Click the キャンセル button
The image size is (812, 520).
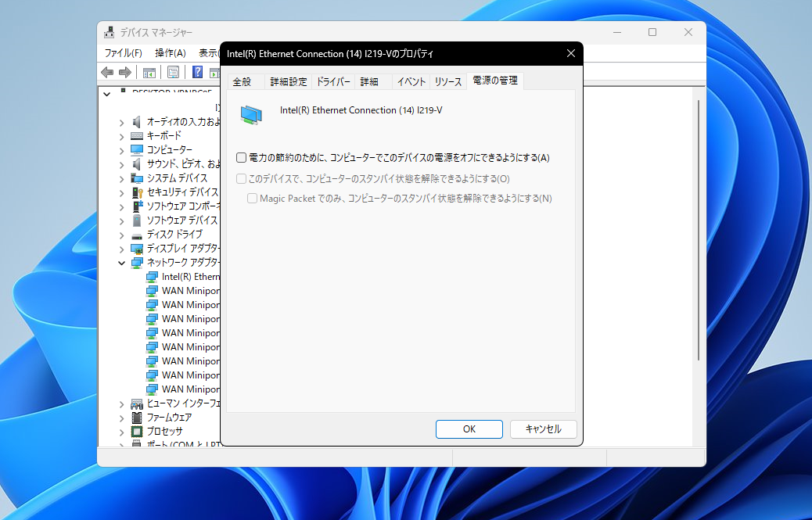tap(543, 429)
